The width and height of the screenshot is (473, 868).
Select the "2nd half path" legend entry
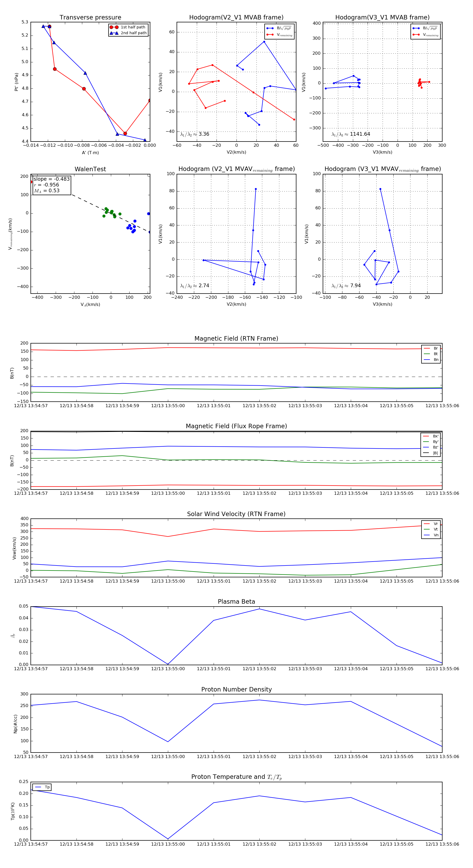click(128, 33)
